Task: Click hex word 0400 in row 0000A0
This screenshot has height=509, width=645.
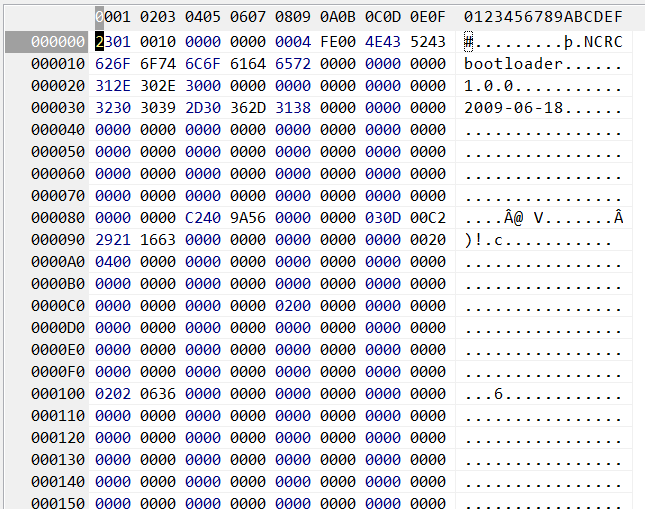Action: coord(113,262)
